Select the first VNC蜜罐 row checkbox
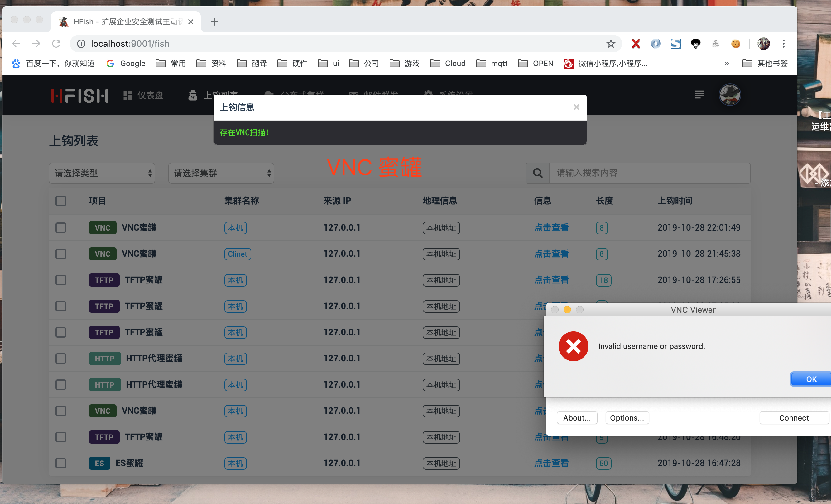Viewport: 831px width, 504px height. 61,228
